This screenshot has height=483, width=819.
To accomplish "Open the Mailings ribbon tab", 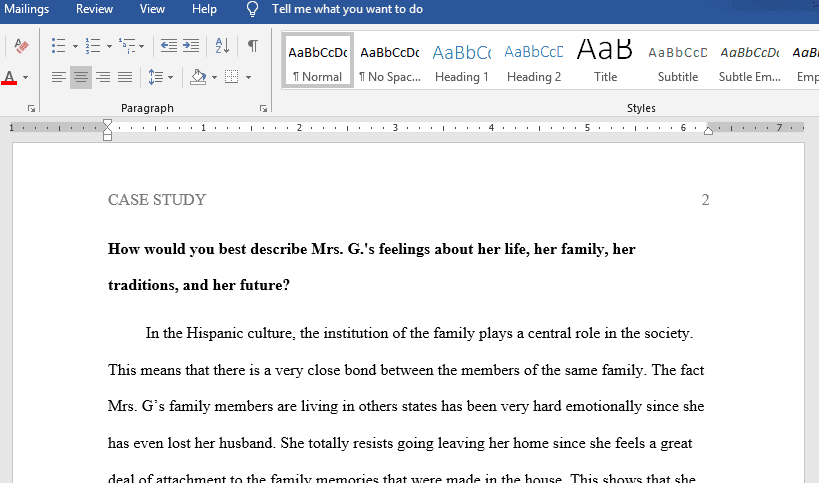I will click(26, 9).
